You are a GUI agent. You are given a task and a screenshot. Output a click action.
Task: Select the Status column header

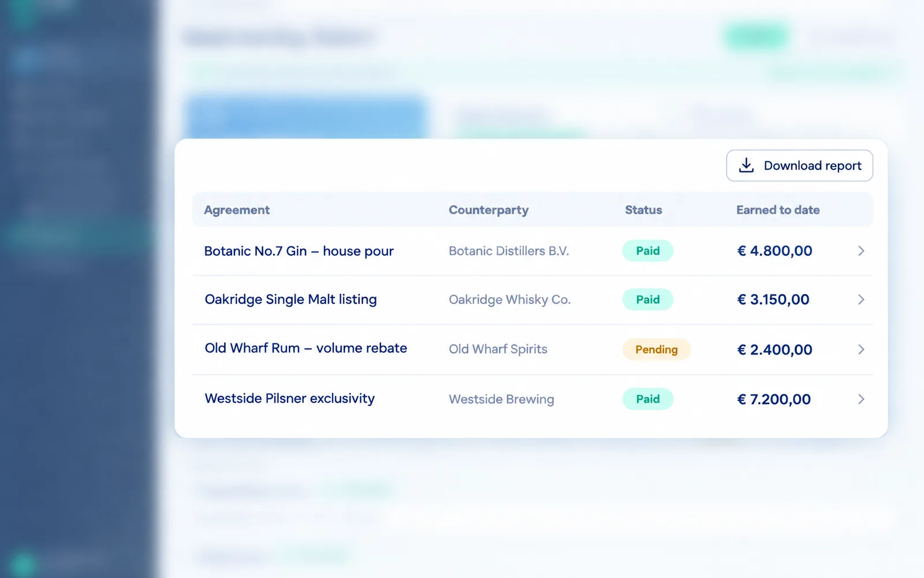[643, 210]
